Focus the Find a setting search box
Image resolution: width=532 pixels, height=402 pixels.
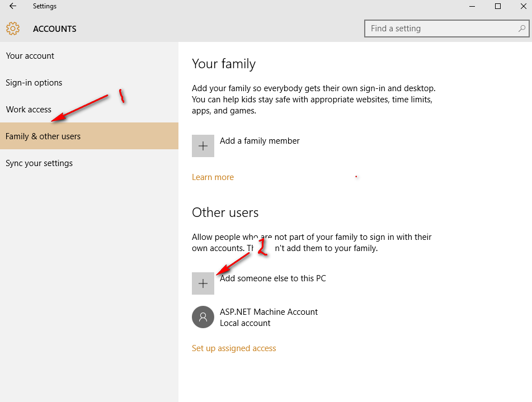point(442,29)
